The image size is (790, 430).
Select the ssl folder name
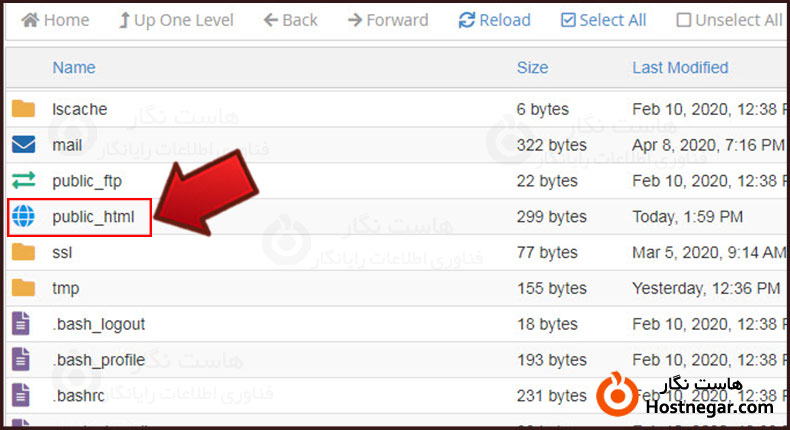click(x=62, y=252)
